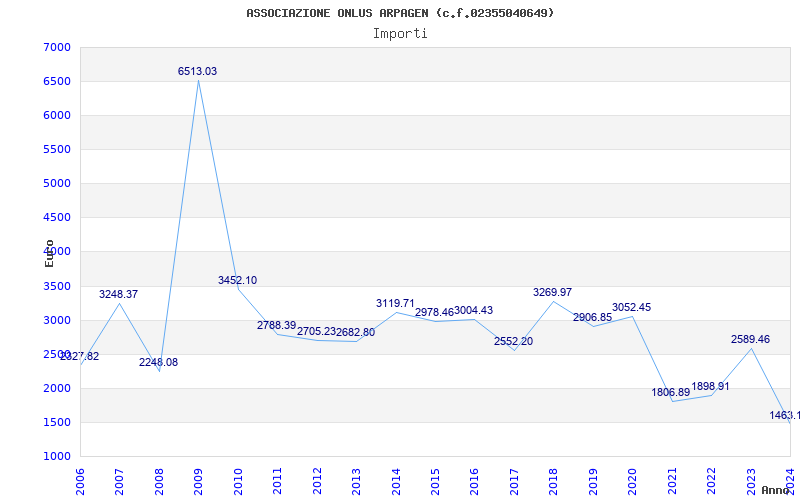Click the 3119.71 data label

[395, 303]
